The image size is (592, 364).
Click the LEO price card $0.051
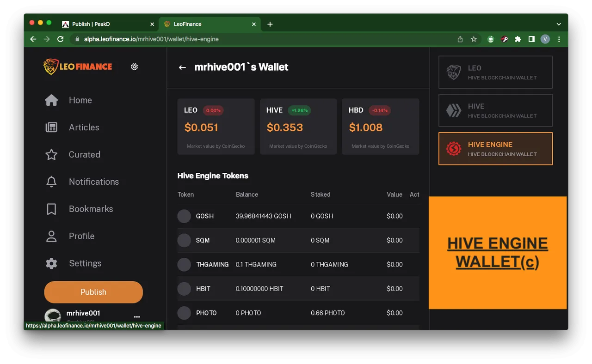click(216, 127)
